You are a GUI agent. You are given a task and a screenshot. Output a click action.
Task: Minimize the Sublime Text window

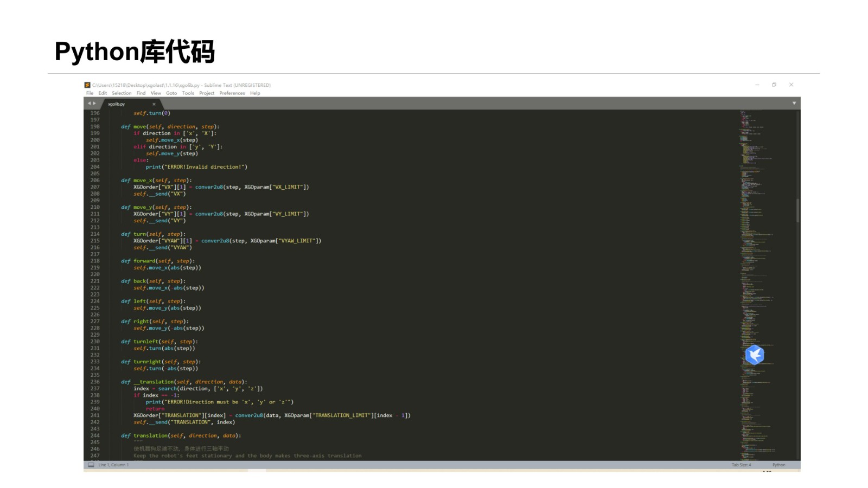[x=757, y=85]
